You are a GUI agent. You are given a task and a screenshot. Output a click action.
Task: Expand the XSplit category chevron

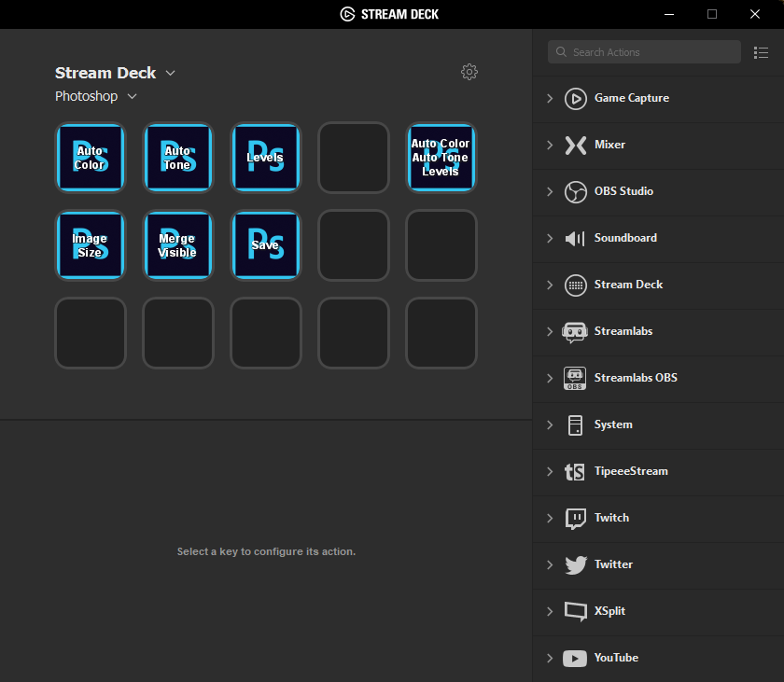[x=550, y=611]
